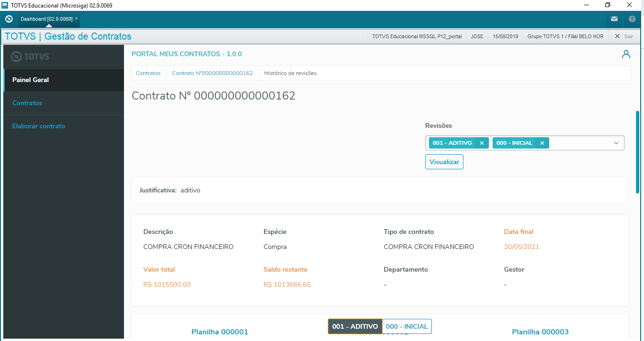Click the header date 15/08/2019
Image resolution: width=644 pixels, height=341 pixels.
coord(505,36)
